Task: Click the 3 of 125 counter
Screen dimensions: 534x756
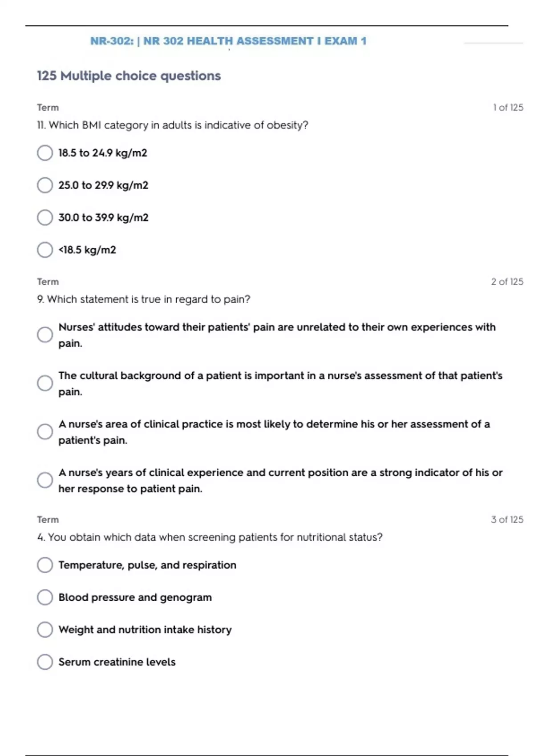Action: coord(507,520)
